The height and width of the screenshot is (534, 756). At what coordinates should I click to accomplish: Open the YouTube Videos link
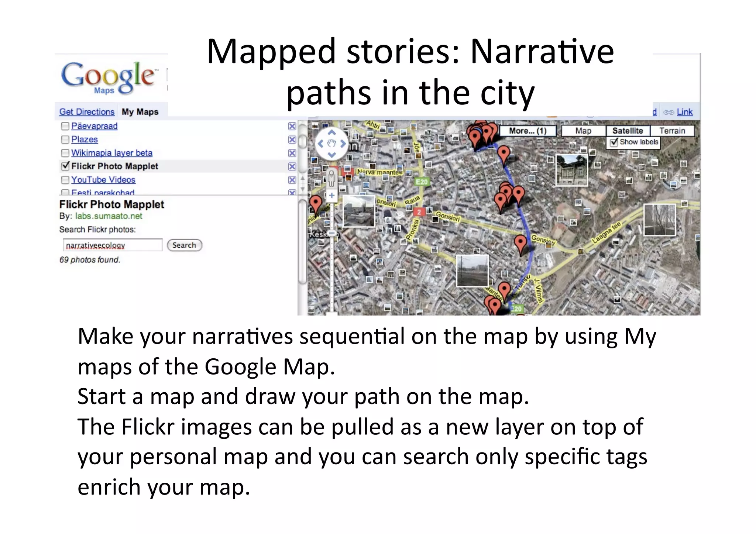coord(103,179)
